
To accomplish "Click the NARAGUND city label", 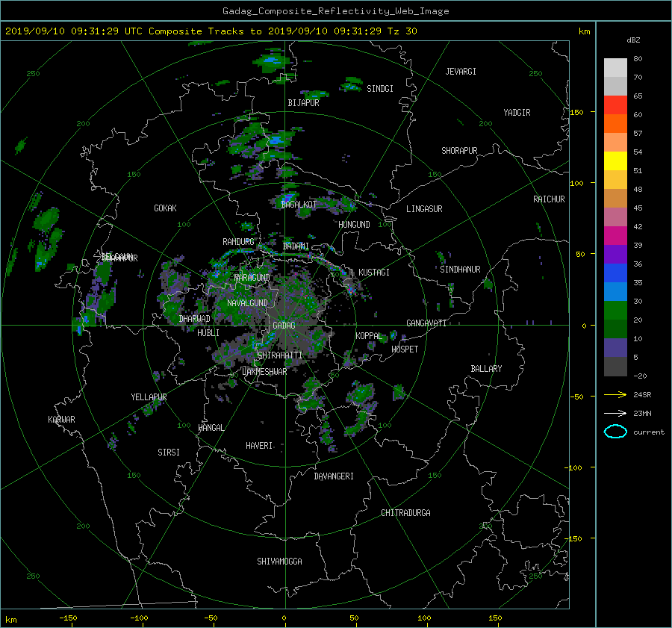I will pos(252,278).
